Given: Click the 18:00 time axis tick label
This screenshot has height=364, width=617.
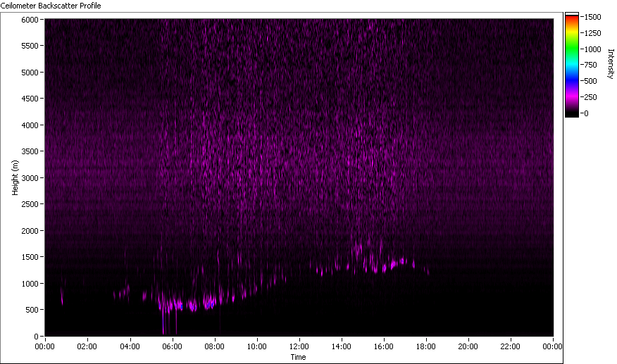Looking at the screenshot, I should (x=425, y=346).
